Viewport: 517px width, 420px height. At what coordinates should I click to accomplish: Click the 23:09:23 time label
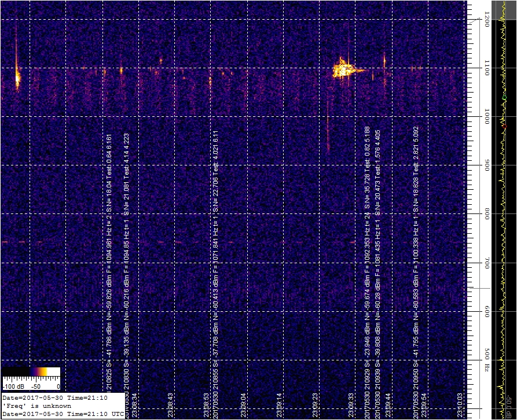point(315,405)
